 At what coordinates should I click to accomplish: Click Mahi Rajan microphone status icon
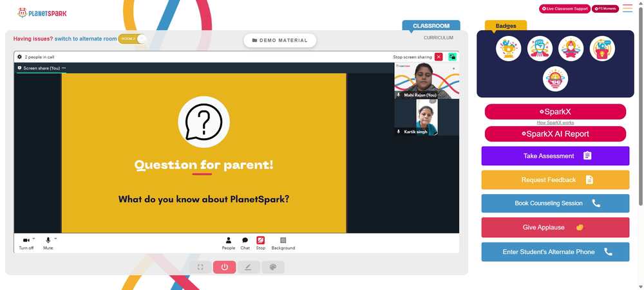399,95
